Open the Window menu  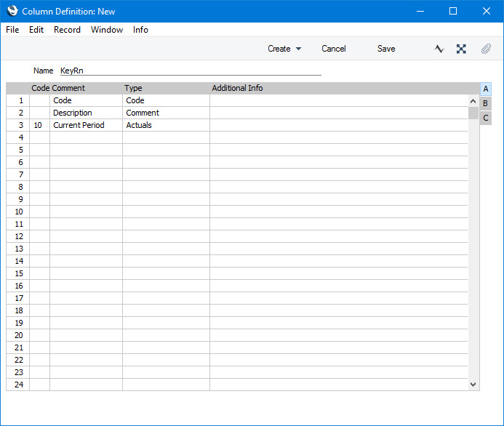coord(107,30)
